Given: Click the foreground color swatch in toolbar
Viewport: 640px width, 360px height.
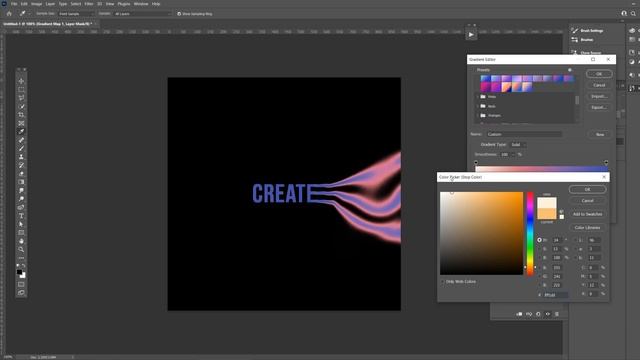Looking at the screenshot, I should [19, 271].
